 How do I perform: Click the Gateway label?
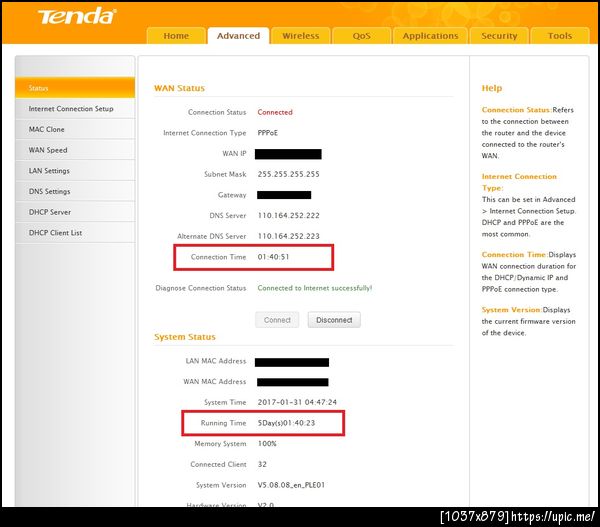coord(232,195)
